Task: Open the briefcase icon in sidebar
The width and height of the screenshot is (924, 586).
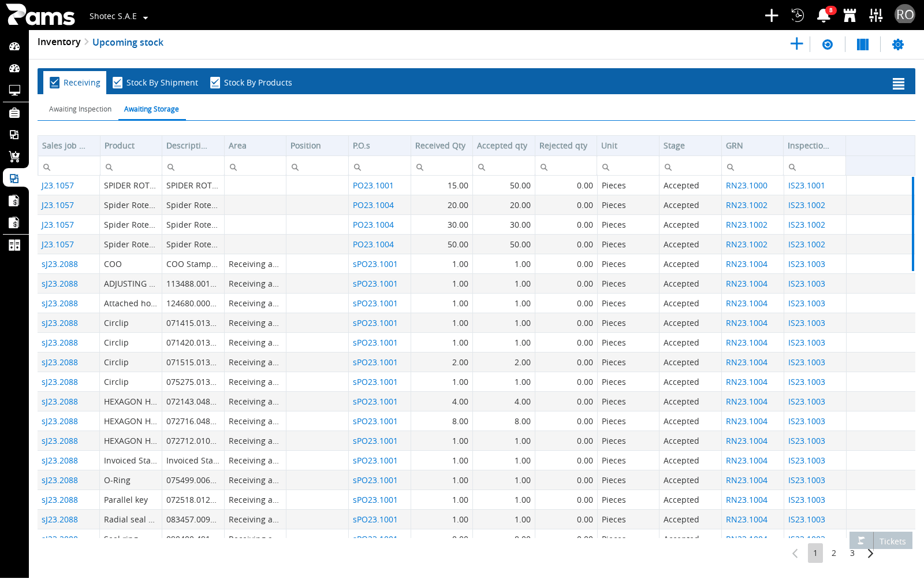Action: tap(14, 113)
